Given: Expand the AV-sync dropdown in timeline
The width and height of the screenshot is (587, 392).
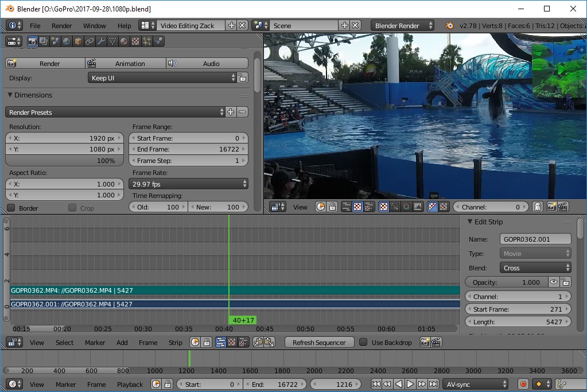Looking at the screenshot, I should 476,385.
